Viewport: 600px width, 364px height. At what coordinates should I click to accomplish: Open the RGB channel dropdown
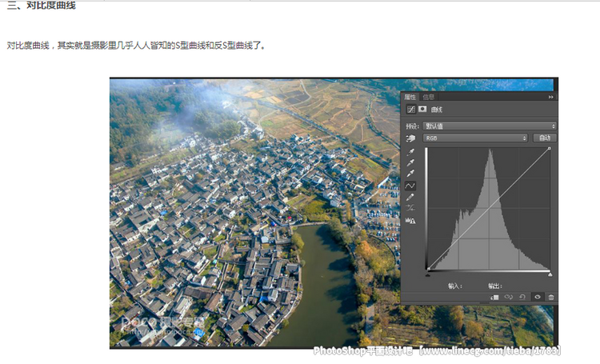coord(475,138)
